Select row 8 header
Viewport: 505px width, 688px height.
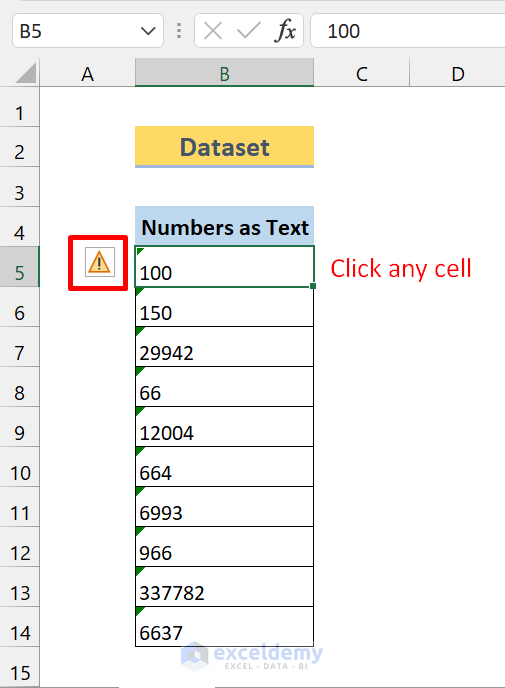coord(19,387)
